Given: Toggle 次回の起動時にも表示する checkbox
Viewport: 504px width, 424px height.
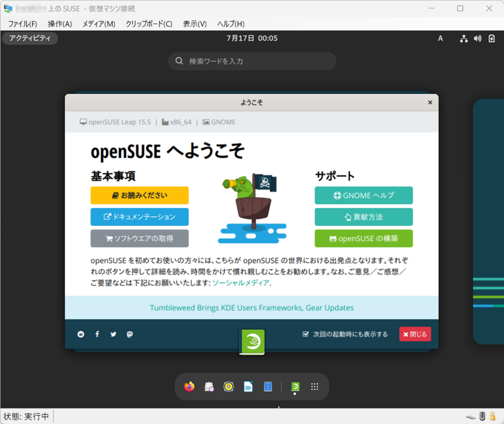Looking at the screenshot, I should pos(306,334).
